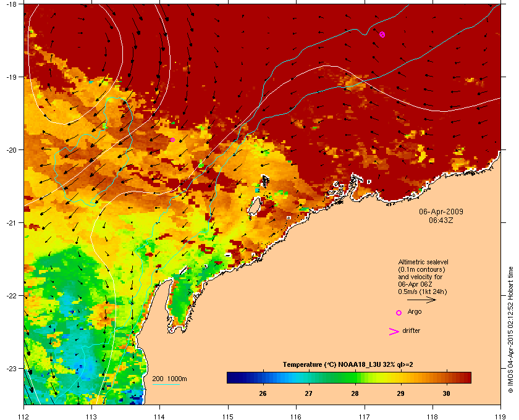
Task: Click the '29' colorbar tick label
Action: 400,393
